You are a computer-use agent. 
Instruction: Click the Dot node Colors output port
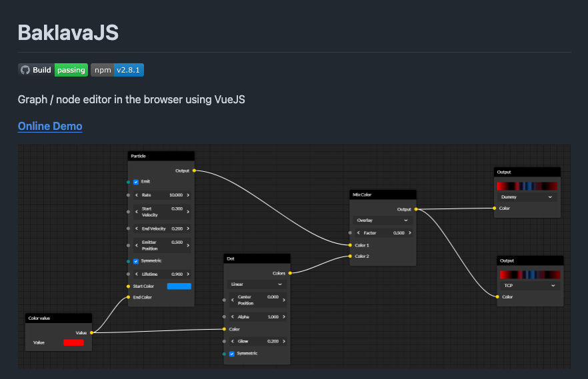pyautogui.click(x=290, y=273)
